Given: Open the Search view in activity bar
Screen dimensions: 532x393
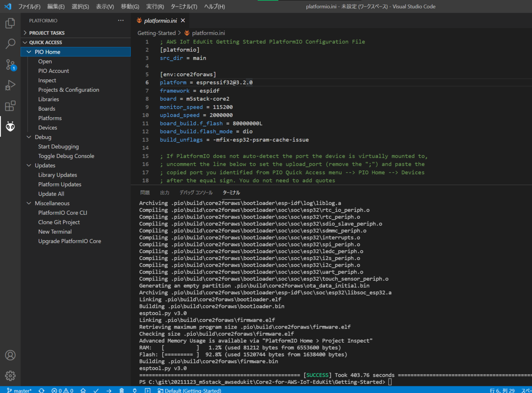Looking at the screenshot, I should (x=10, y=44).
